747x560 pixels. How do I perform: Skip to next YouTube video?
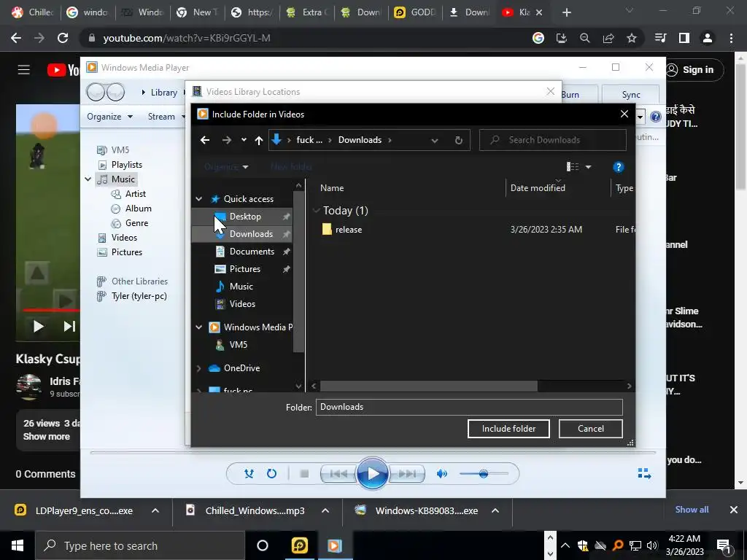click(69, 326)
